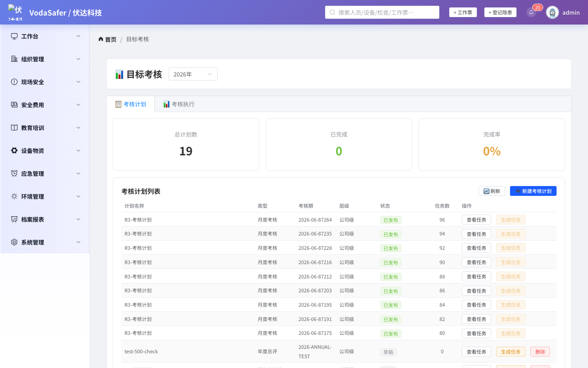Click the 设备物资 gear icon
Image resolution: width=588 pixels, height=368 pixels.
14,150
